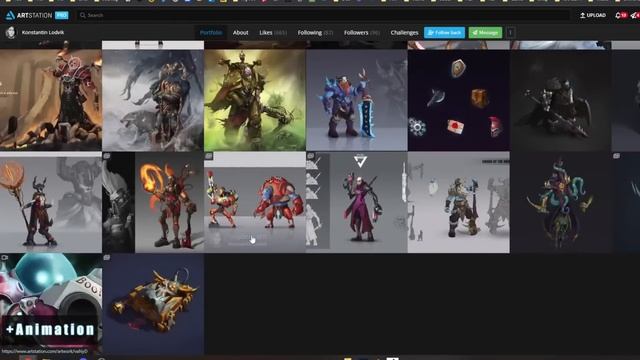
Task: Click multi-image badge on fire demon thumbnail
Action: click(x=107, y=156)
